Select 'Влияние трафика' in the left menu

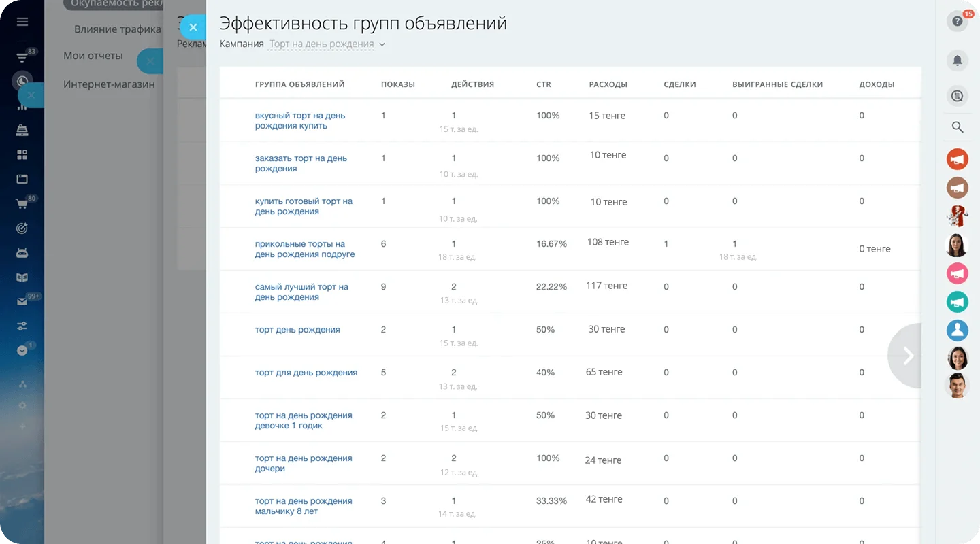pyautogui.click(x=118, y=29)
